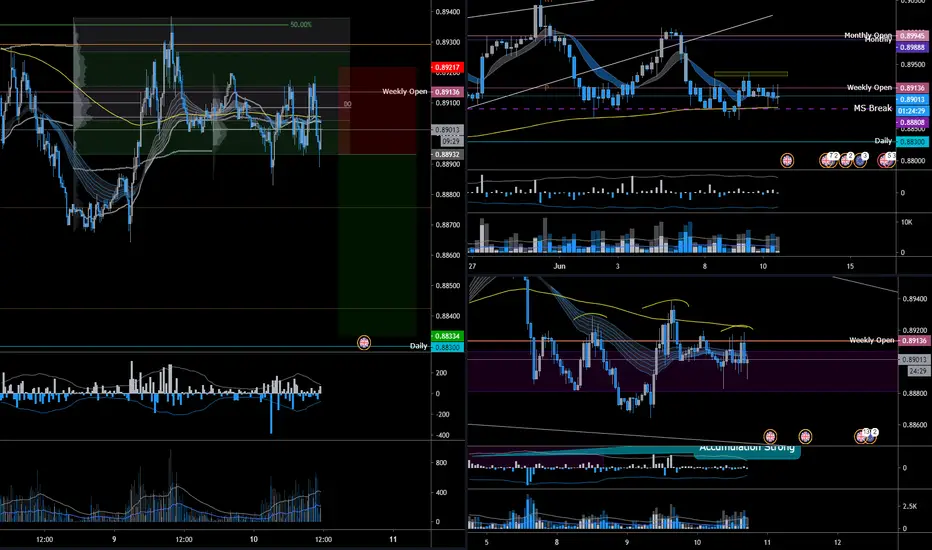The image size is (932, 550).
Task: Select the Weekly Open 0.89136 label, bottom-right chart
Action: click(x=914, y=341)
